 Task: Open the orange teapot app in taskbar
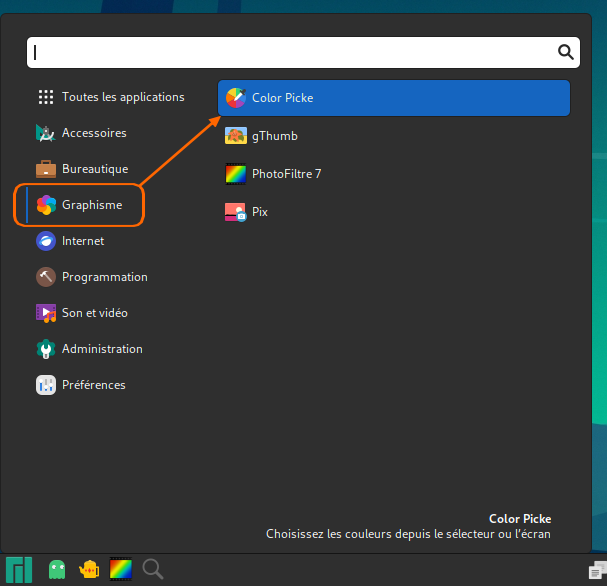pos(89,569)
